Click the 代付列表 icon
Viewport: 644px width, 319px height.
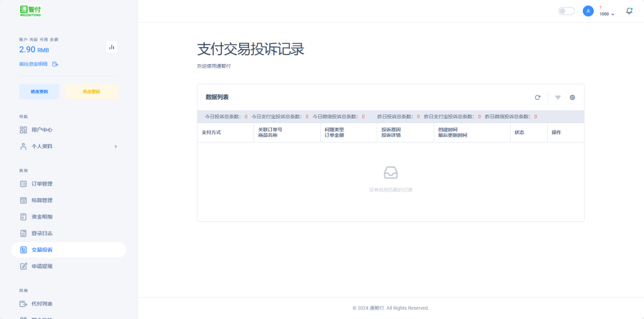coord(23,304)
